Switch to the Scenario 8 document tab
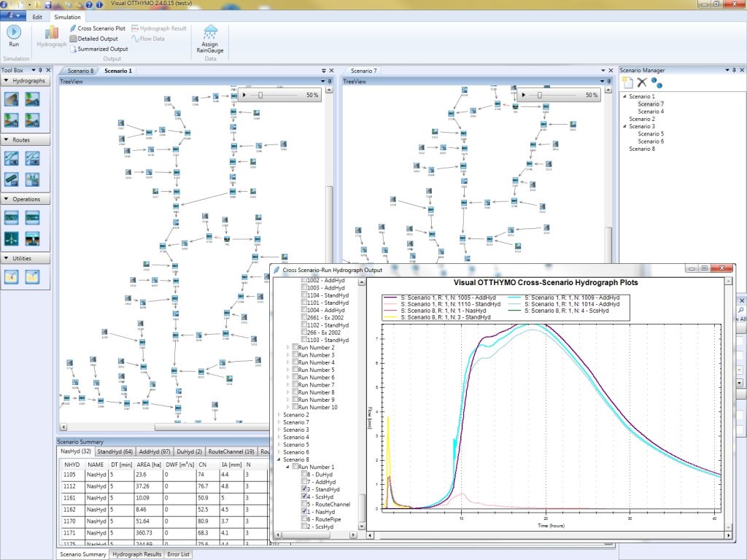The width and height of the screenshot is (747, 560). pos(80,71)
